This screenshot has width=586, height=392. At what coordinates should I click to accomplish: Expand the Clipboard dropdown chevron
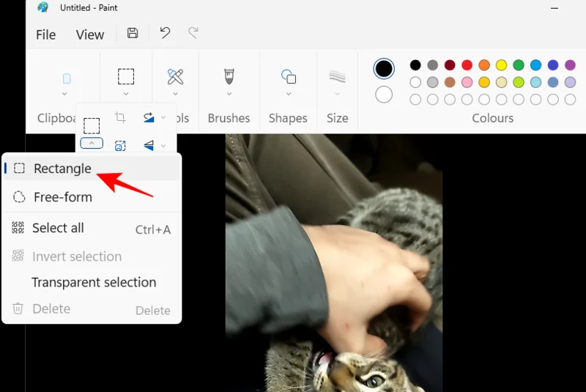64,94
